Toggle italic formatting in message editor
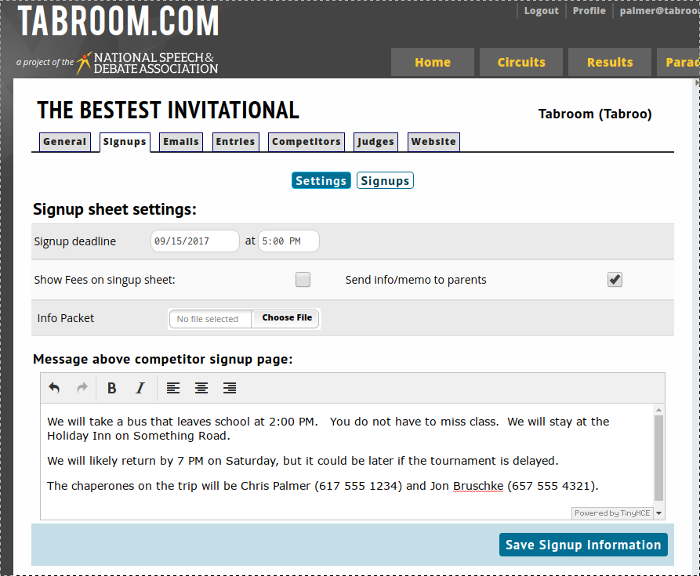Viewport: 700px width, 576px height. pos(140,388)
